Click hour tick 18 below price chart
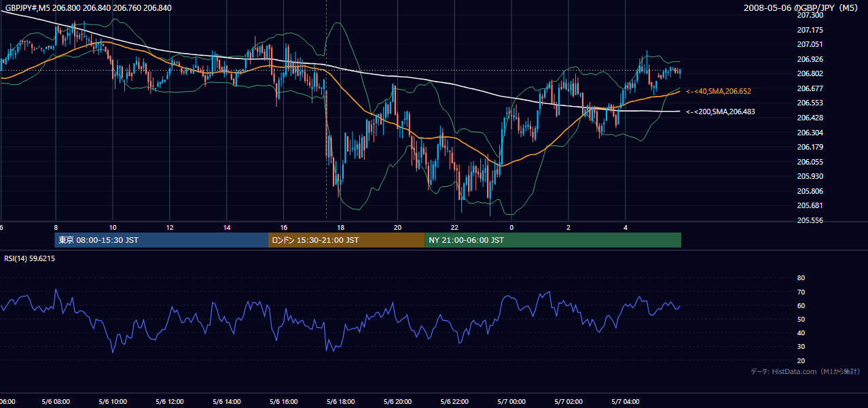 pyautogui.click(x=341, y=227)
